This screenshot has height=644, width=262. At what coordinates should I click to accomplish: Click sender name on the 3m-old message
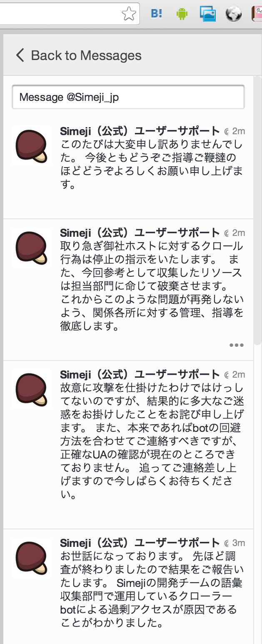point(140,543)
